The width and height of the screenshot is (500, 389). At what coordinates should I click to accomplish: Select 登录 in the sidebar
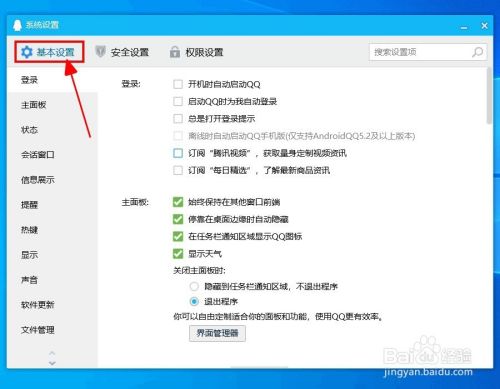click(29, 80)
